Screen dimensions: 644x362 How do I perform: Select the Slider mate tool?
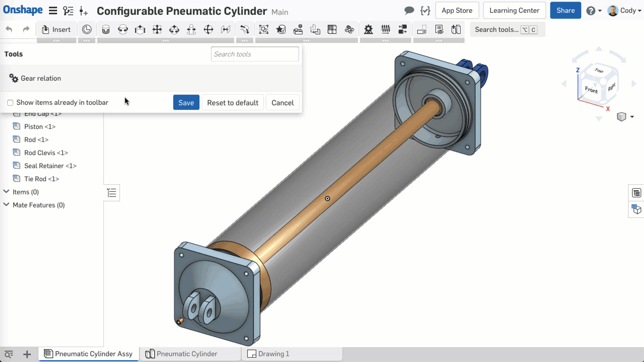point(140,29)
